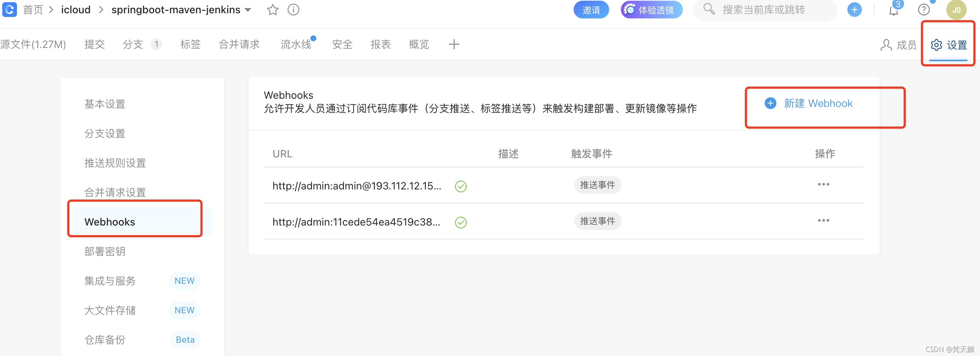
Task: Switch to 标签 tab
Action: click(x=190, y=45)
